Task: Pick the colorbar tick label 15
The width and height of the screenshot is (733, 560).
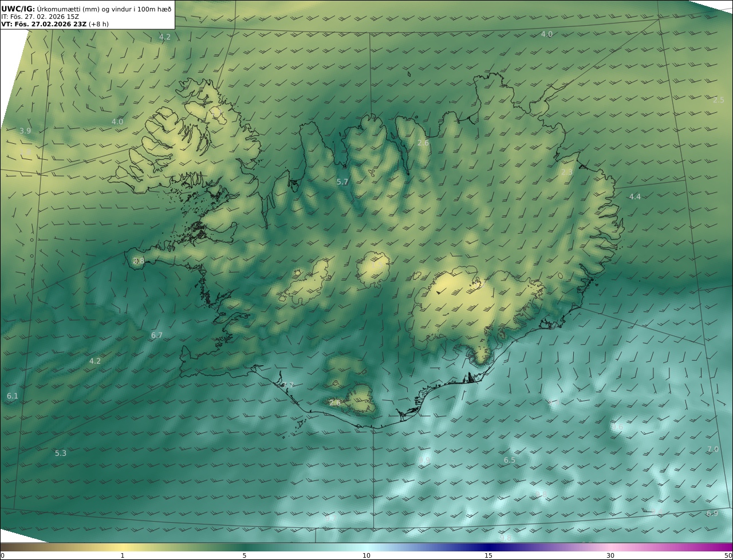Action: pos(488,555)
